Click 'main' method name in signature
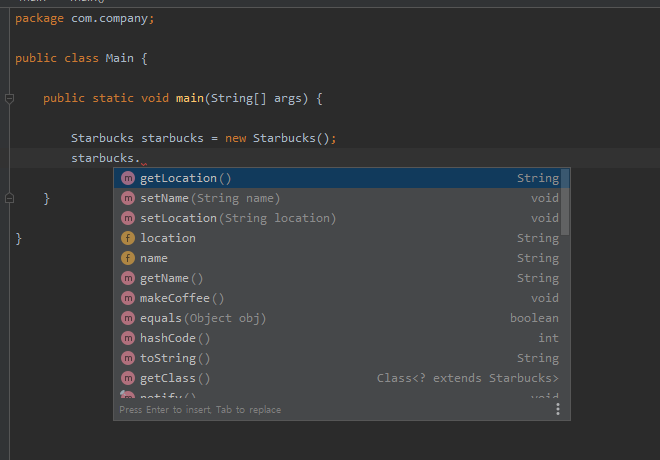 (x=190, y=98)
